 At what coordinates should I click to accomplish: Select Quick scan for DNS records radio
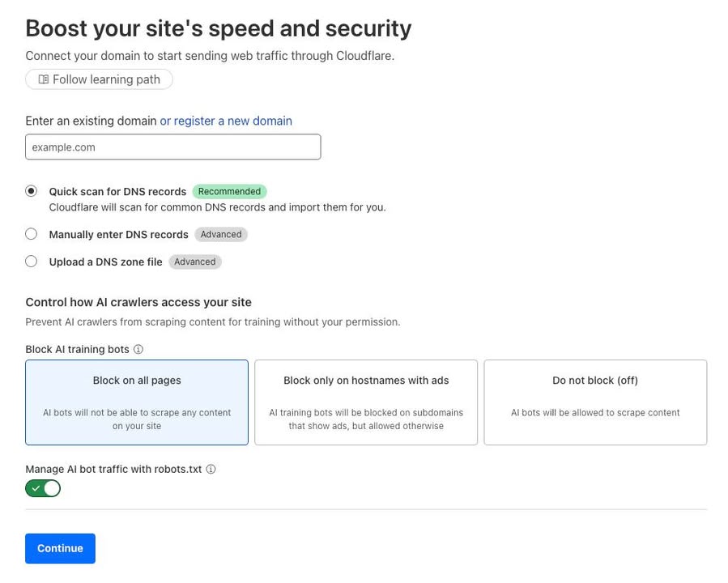tap(31, 191)
